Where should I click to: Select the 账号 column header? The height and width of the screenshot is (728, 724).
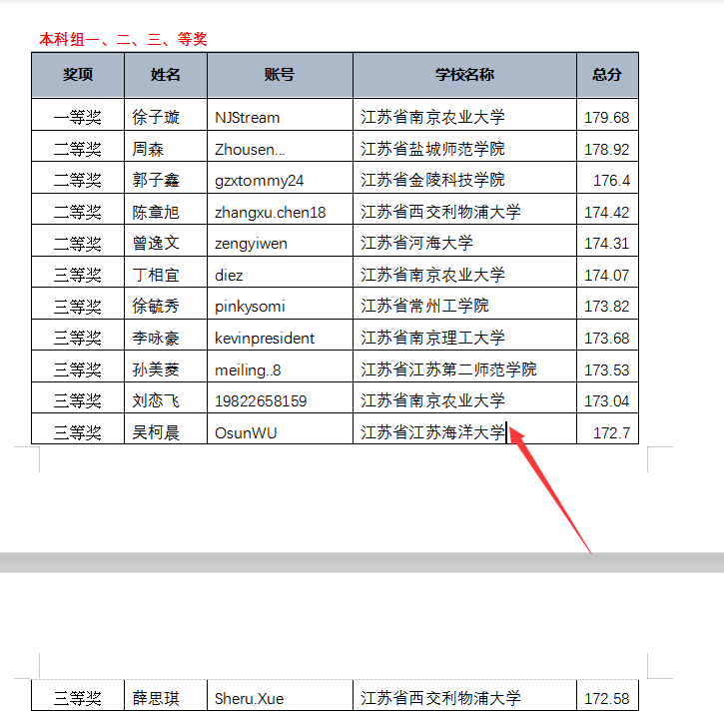click(x=280, y=75)
